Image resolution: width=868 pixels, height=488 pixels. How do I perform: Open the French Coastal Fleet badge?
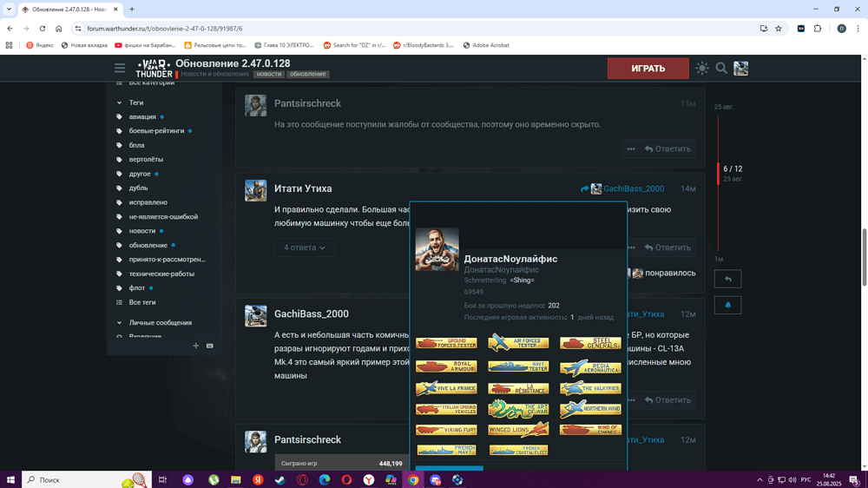click(x=518, y=450)
